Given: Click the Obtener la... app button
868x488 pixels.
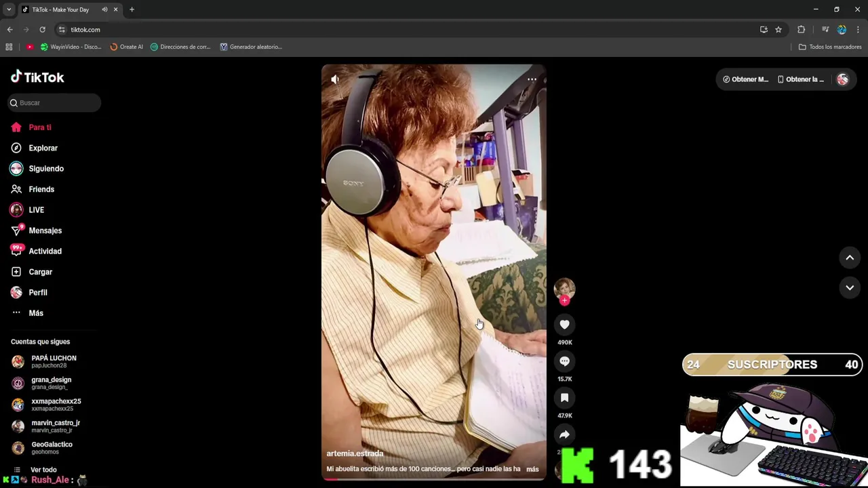Looking at the screenshot, I should pos(801,79).
